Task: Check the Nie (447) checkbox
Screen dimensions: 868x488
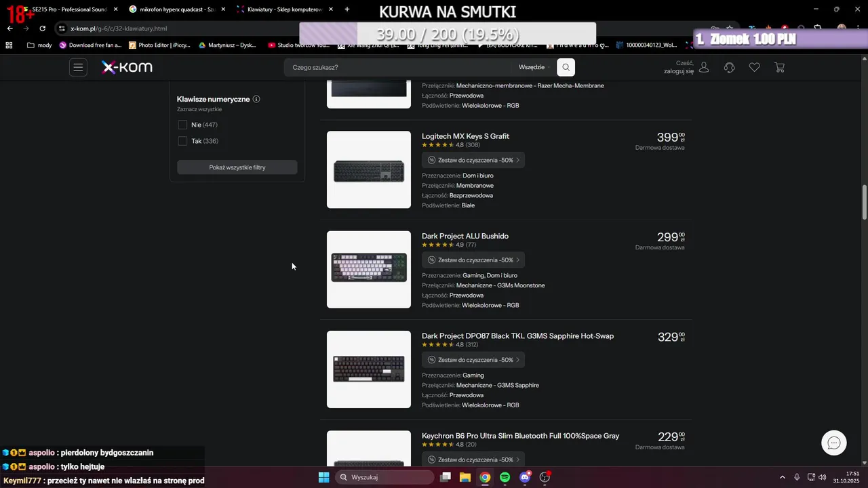Action: click(182, 125)
